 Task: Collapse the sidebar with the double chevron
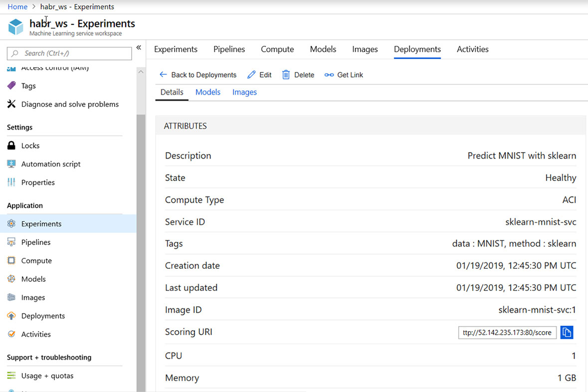(x=139, y=48)
